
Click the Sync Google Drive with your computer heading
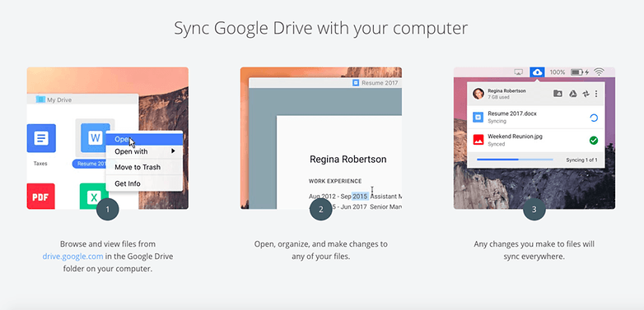(321, 28)
